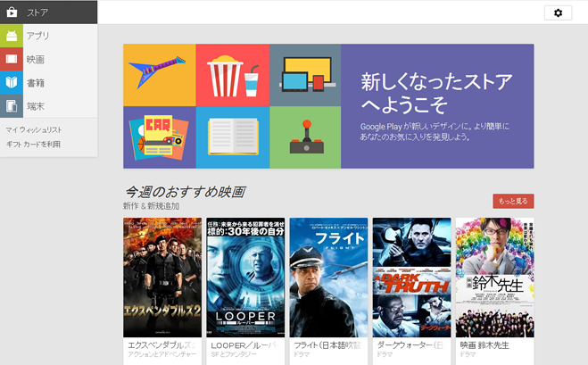Click the devices tile in banner
The width and height of the screenshot is (588, 365).
pyautogui.click(x=305, y=75)
